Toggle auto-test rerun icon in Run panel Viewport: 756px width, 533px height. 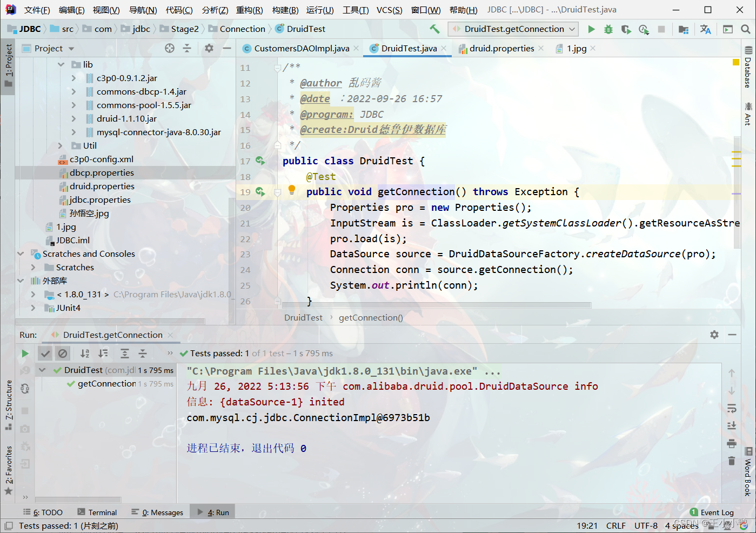point(25,388)
